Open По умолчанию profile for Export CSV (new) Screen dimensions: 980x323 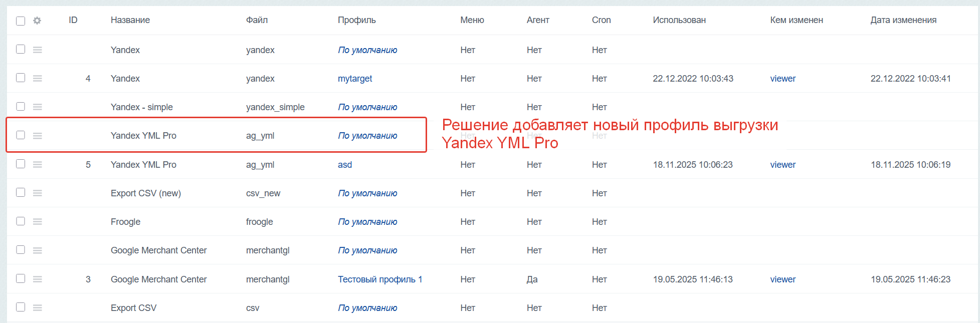coord(367,193)
